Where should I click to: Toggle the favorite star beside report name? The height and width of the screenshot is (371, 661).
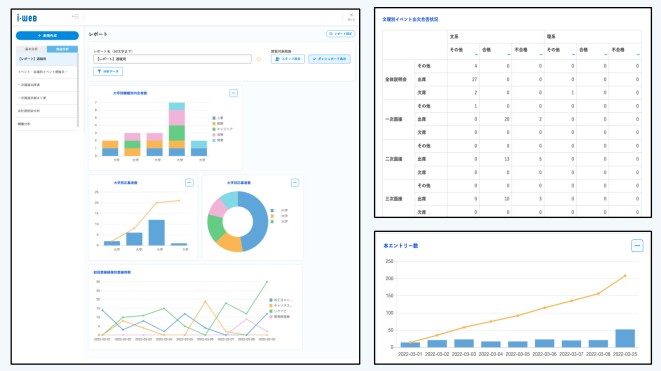pos(258,59)
